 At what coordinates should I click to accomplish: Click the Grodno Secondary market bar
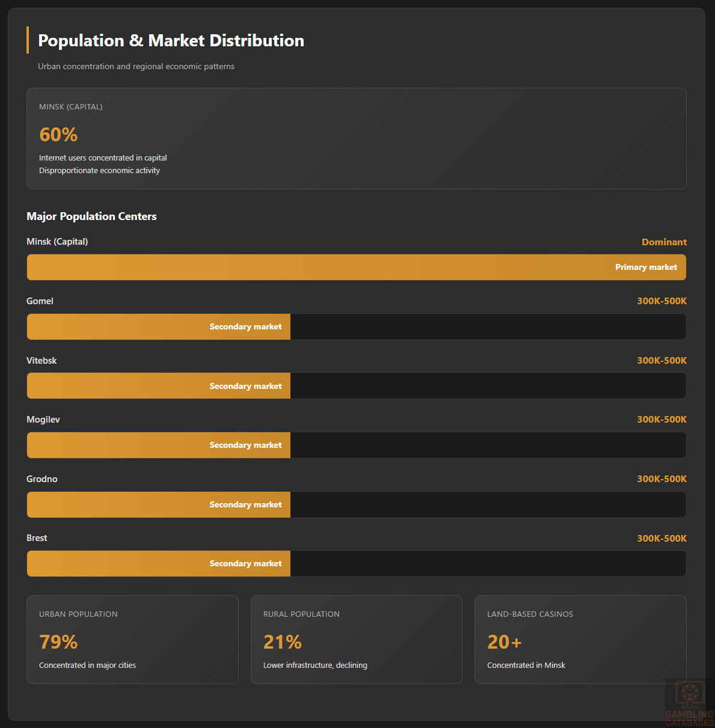159,505
